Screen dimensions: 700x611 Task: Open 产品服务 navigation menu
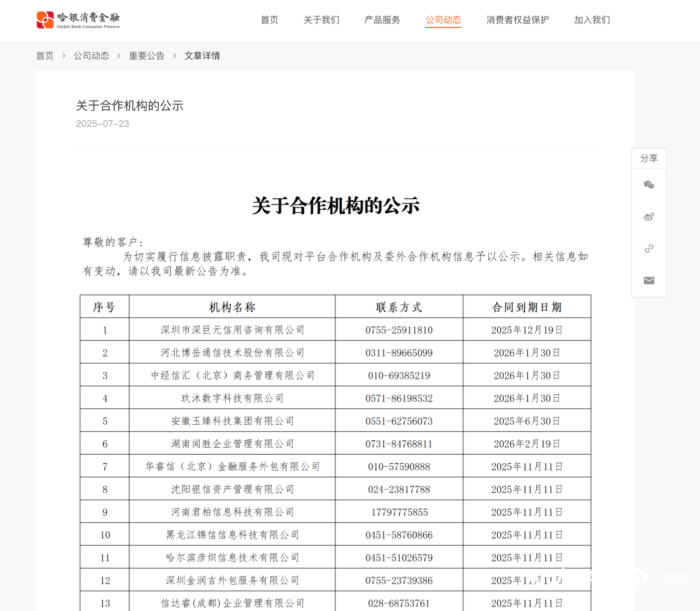point(382,20)
